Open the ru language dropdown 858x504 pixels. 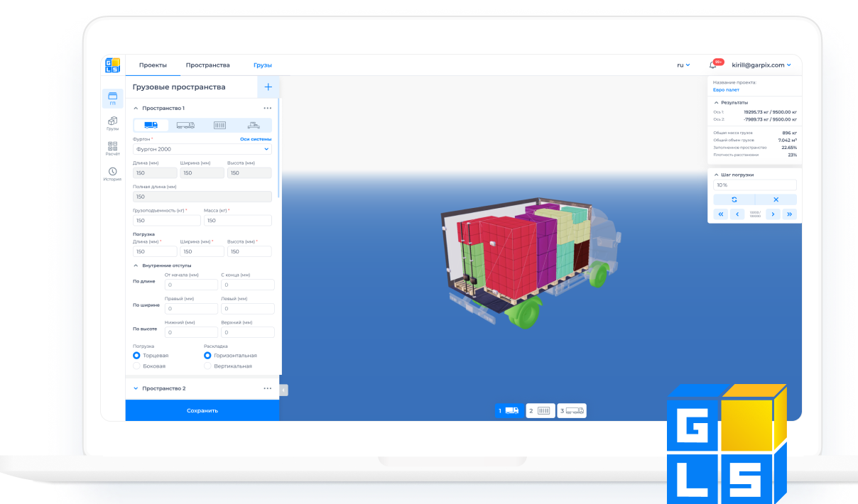coord(683,65)
